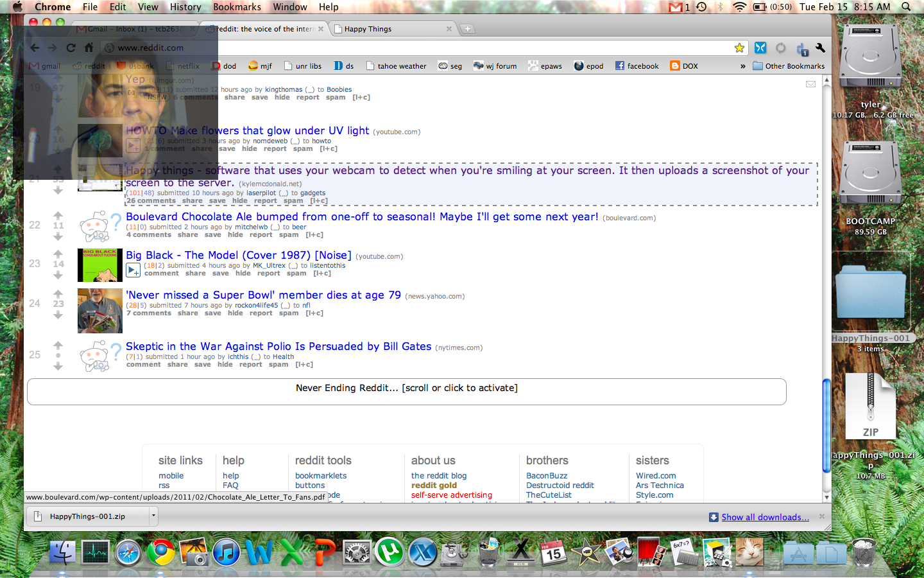
Task: Click the Show all downloads link
Action: pyautogui.click(x=765, y=517)
